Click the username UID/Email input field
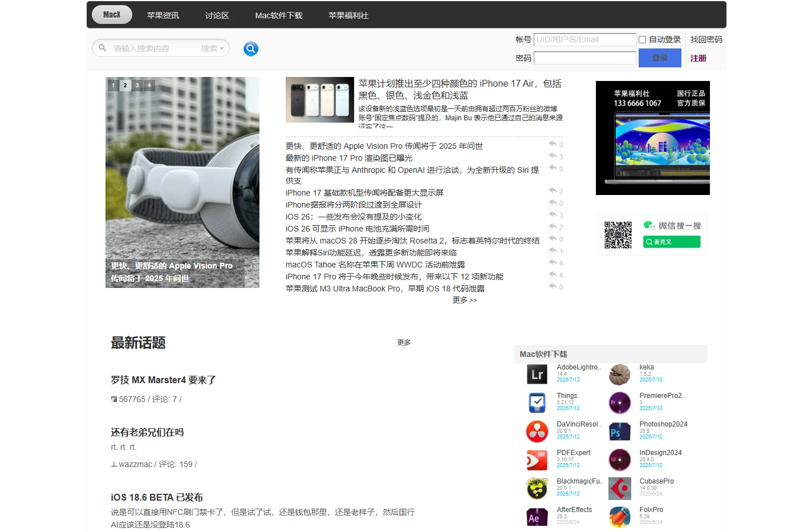This screenshot has width=812, height=532. [585, 39]
